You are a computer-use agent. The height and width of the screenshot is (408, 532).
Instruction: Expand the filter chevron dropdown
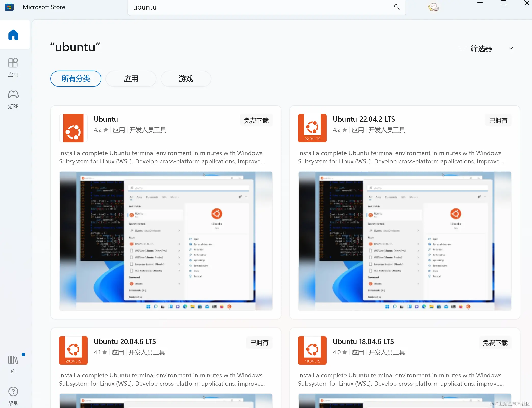[x=510, y=48]
